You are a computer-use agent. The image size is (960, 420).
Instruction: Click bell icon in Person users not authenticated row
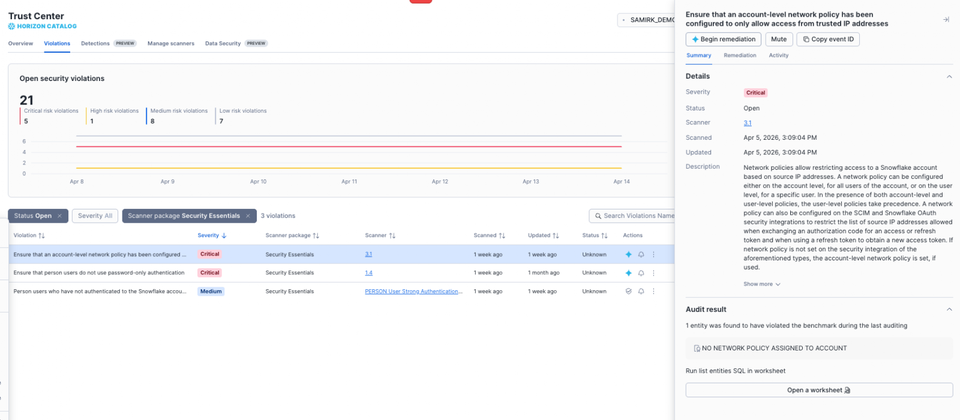[641, 291]
